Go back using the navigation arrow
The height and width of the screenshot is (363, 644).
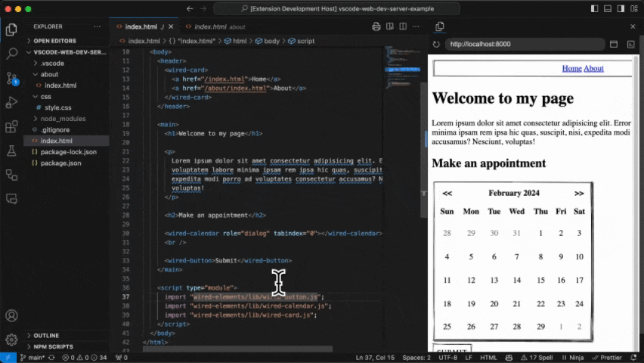pyautogui.click(x=189, y=8)
